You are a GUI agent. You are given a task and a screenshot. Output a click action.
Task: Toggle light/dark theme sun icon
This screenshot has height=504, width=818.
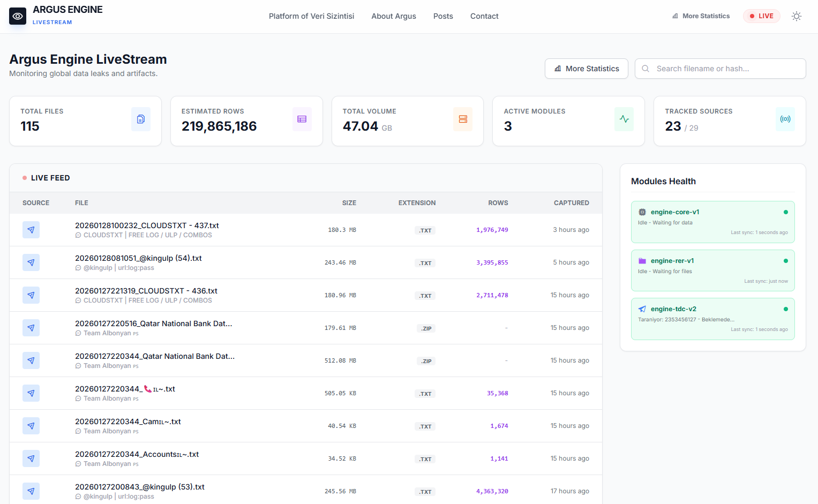click(x=797, y=16)
